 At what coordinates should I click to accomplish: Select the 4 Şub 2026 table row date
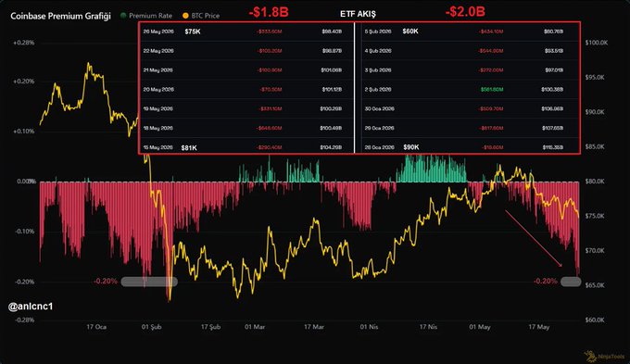coord(378,51)
